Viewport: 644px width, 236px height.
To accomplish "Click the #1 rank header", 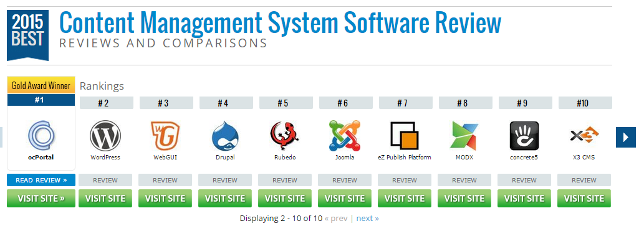I will click(41, 100).
